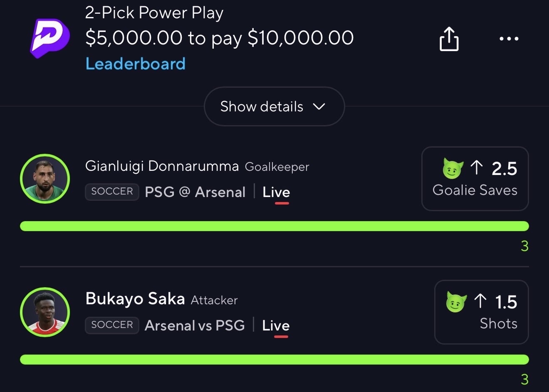Tap the demon emoji on Shots
The image size is (549, 392).
click(456, 302)
